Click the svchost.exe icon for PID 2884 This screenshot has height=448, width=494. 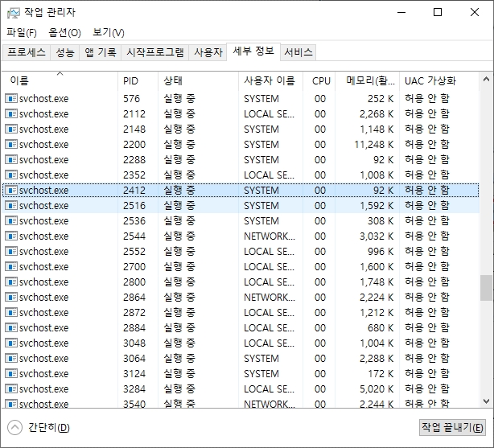11,327
